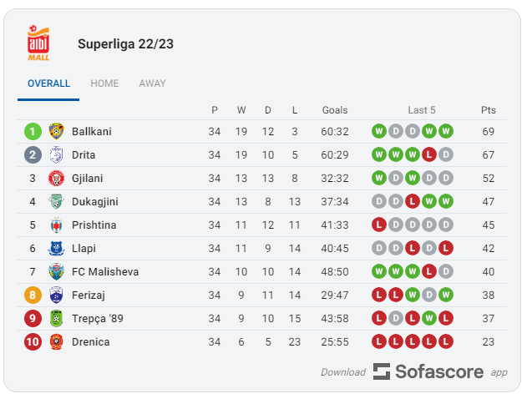Click the Ferizaj club crest
This screenshot has height=404, width=532.
(56, 295)
